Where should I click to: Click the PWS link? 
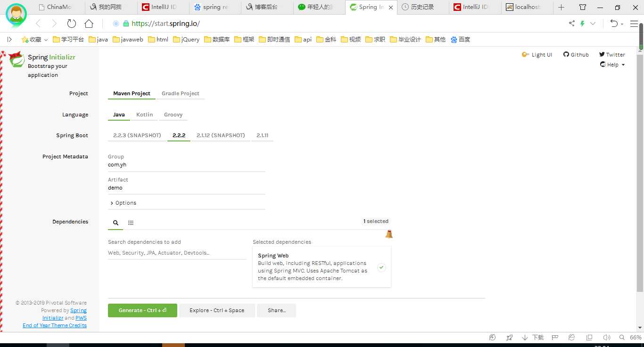(x=81, y=318)
